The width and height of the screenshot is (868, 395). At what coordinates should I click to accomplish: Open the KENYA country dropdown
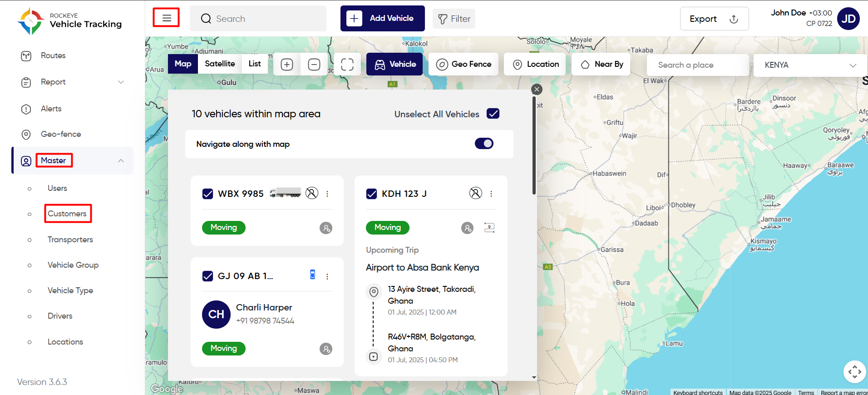(810, 65)
